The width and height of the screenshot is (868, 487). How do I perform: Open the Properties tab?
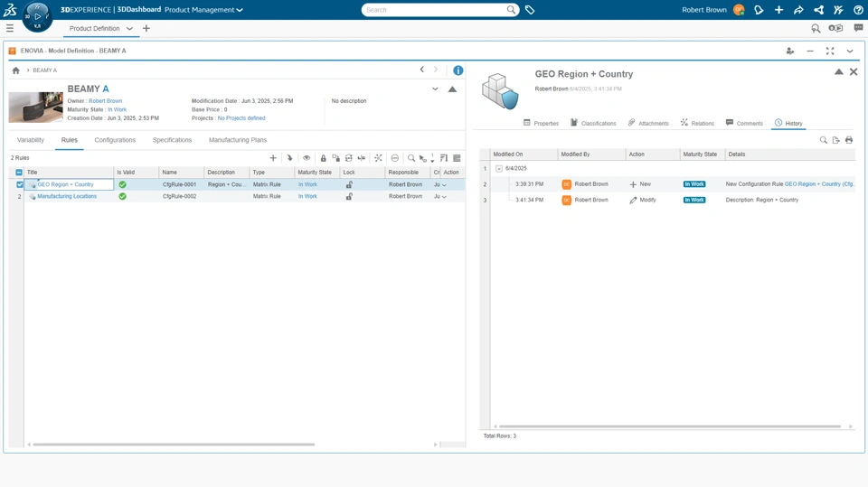(541, 123)
